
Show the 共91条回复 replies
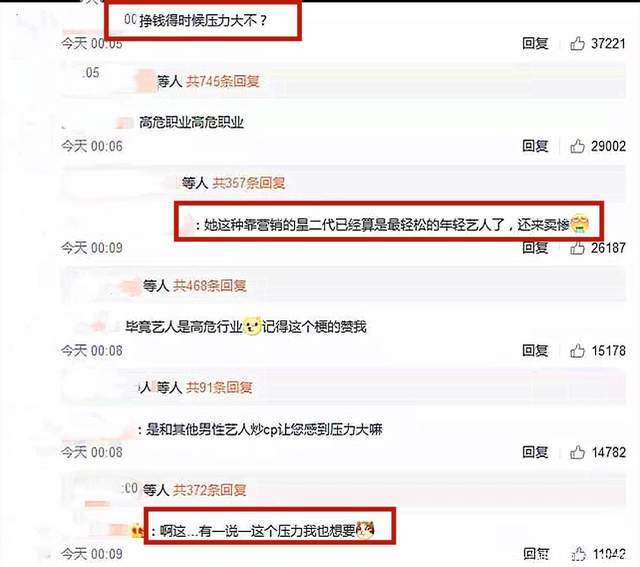point(219,387)
